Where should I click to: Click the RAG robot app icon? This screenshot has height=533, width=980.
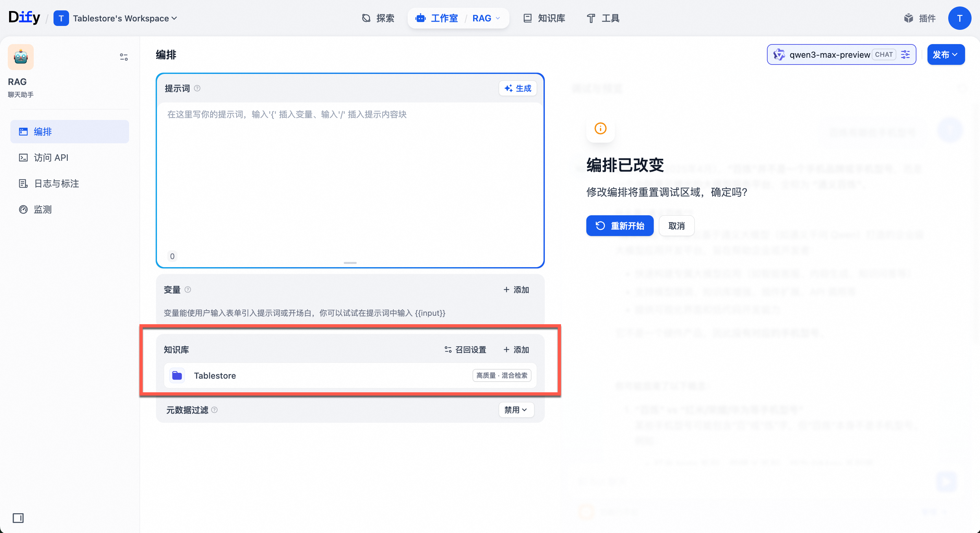[x=20, y=57]
